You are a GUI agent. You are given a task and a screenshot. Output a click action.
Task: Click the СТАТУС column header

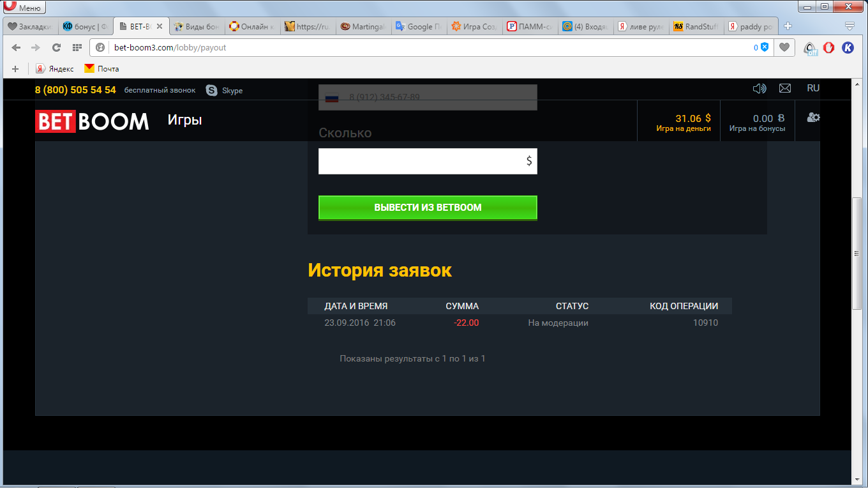572,306
